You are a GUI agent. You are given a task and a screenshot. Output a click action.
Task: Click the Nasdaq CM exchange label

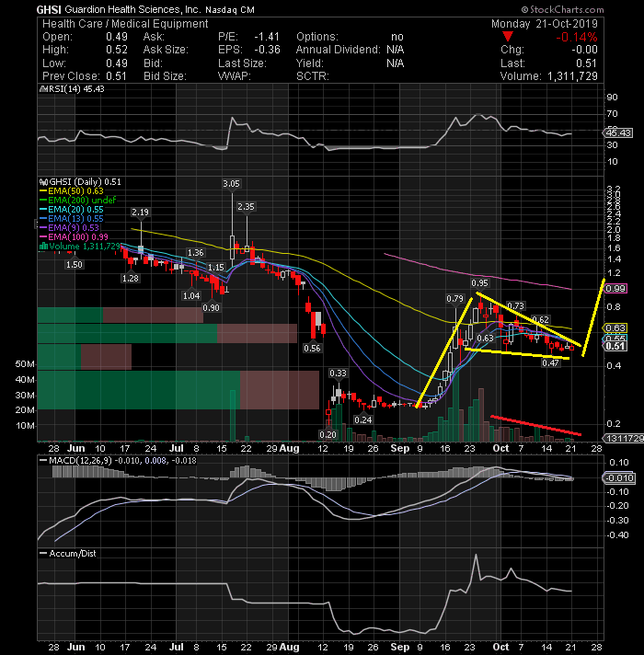click(230, 9)
